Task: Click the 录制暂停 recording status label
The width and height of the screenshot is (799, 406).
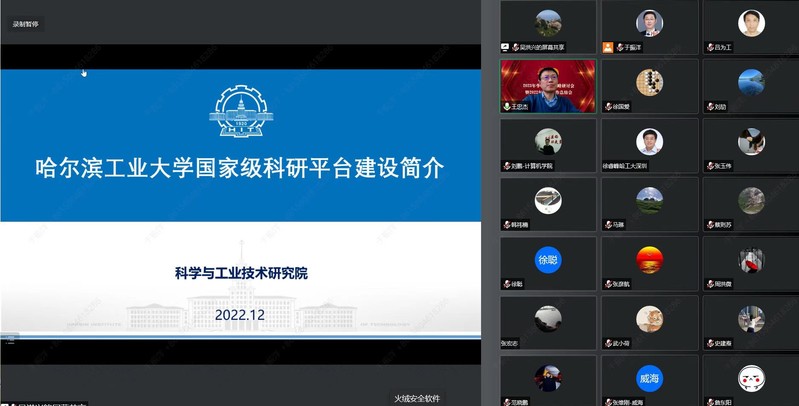Action: coord(27,23)
